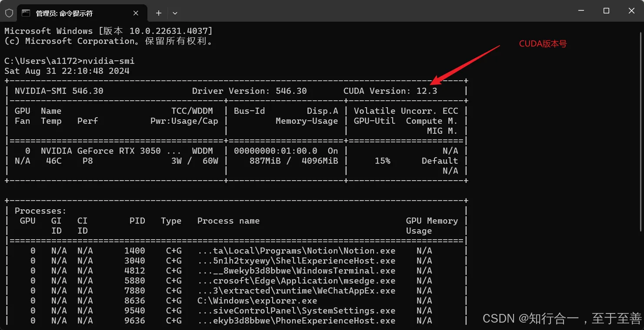Expand the new tab profile dropdown arrow
644x330 pixels.
click(x=175, y=13)
